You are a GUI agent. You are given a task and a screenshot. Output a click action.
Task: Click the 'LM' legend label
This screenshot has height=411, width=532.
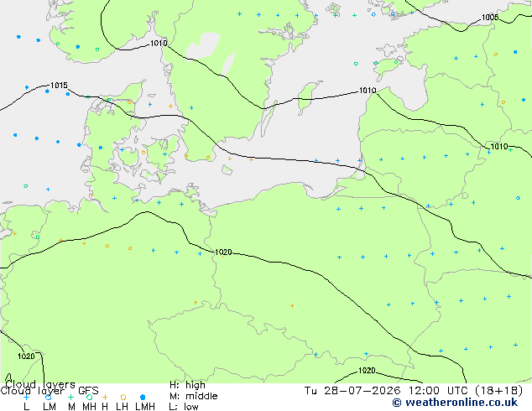50,407
